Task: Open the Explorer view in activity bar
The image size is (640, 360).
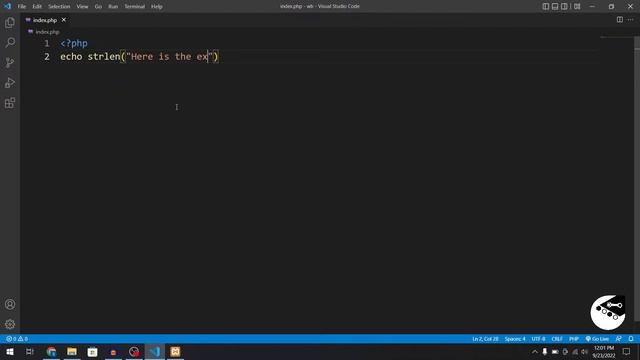Action: [10, 22]
